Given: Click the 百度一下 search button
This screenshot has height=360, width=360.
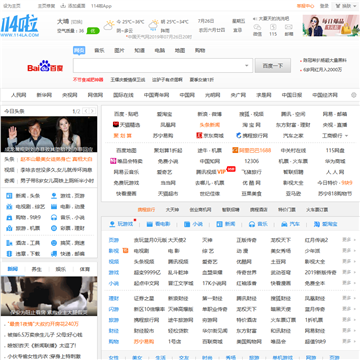Looking at the screenshot, I should point(273,66).
